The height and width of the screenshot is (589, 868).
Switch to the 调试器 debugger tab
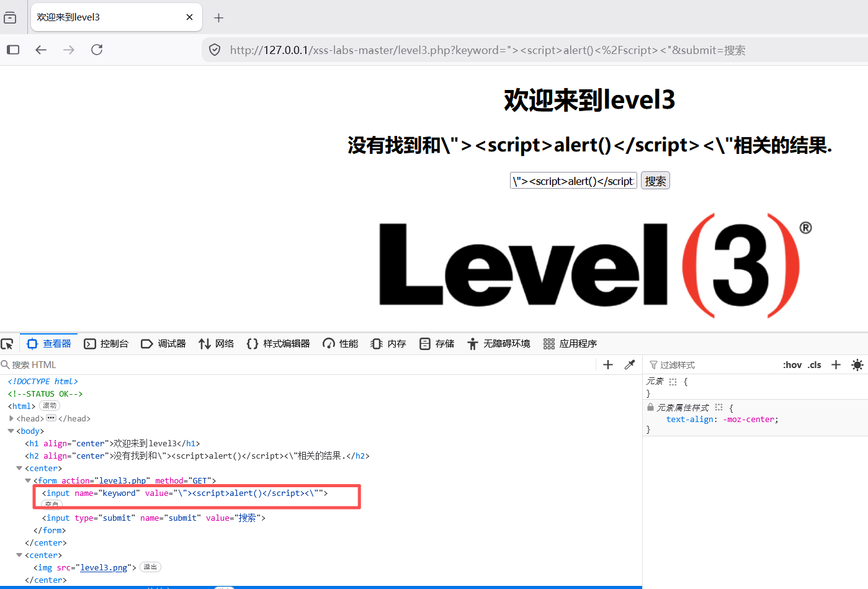coord(163,344)
